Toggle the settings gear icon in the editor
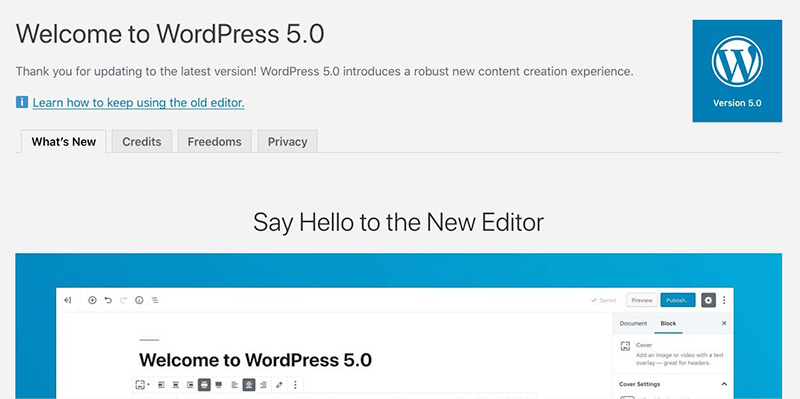 [x=708, y=301]
